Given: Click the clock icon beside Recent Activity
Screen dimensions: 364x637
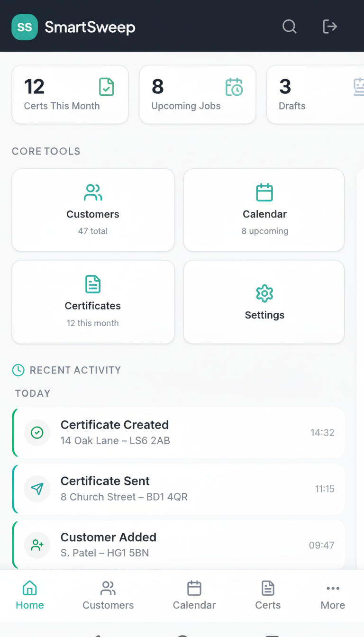Looking at the screenshot, I should [18, 370].
